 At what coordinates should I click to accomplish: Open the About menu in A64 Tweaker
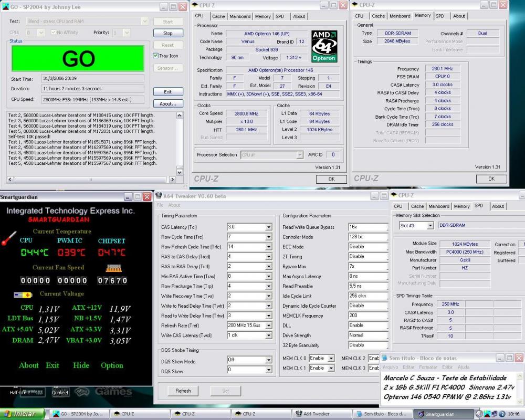pos(174,205)
